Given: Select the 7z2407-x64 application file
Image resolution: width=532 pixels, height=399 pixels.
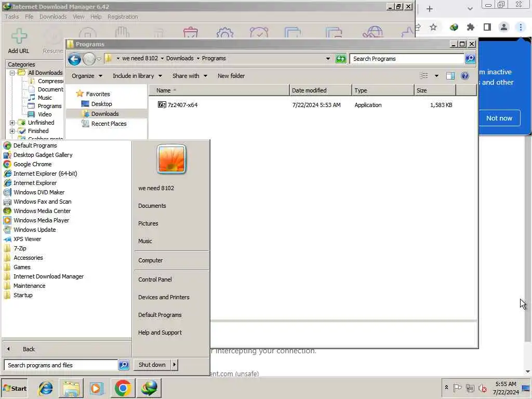Looking at the screenshot, I should (178, 105).
